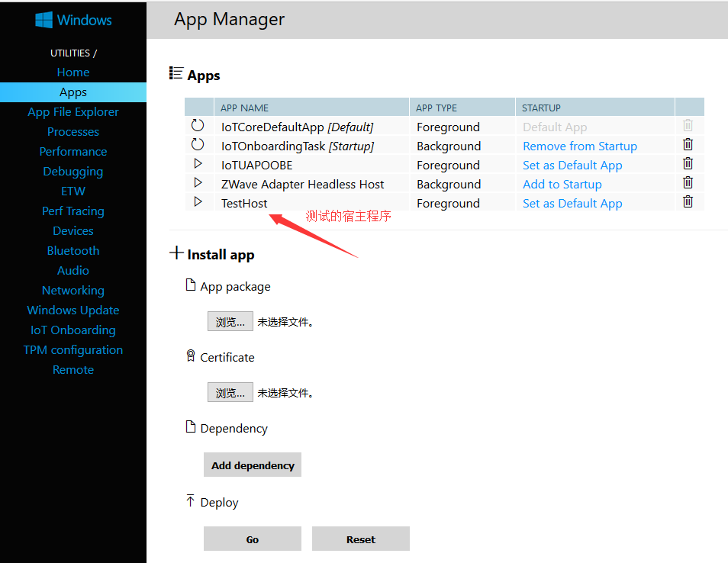Uninstall IoTUAPOOBE with its trash icon
This screenshot has height=563, width=728.
[x=688, y=163]
